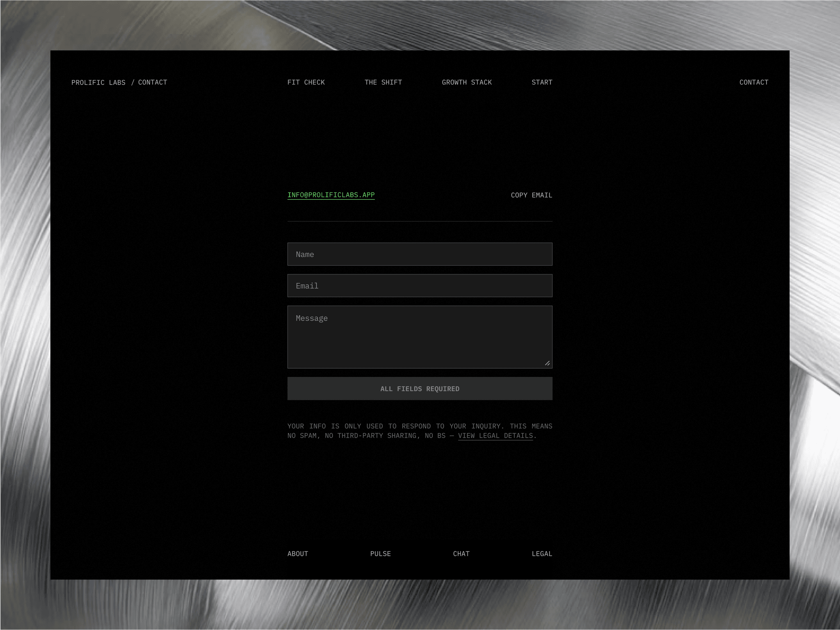Screen dimensions: 840x630
Task: Click the Message box resize handle
Action: pyautogui.click(x=548, y=363)
